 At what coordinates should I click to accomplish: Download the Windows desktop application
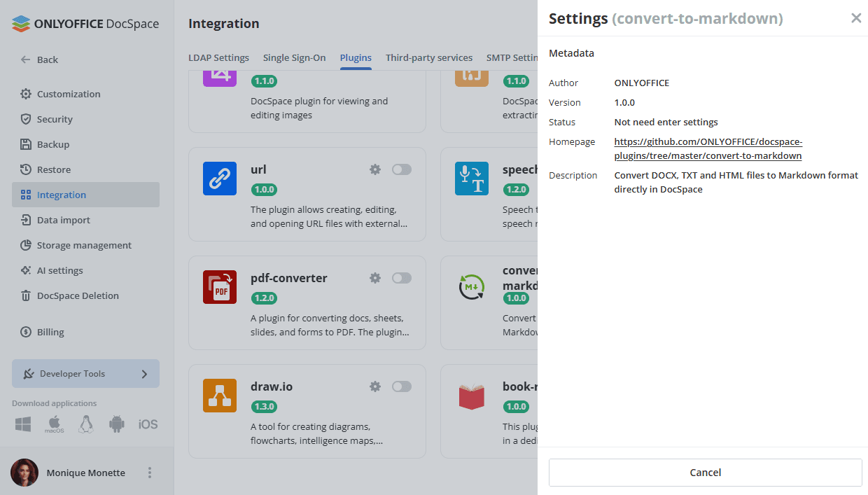point(23,424)
